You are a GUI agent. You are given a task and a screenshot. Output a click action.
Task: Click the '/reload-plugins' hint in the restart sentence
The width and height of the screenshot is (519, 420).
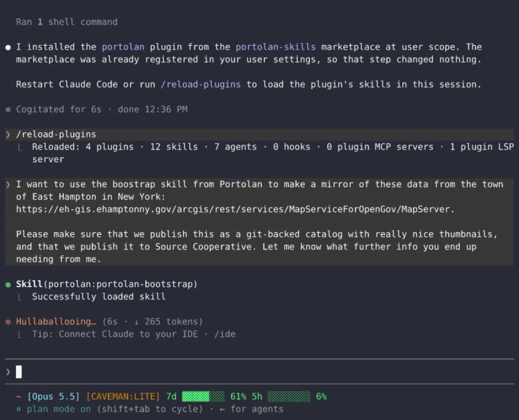[201, 85]
